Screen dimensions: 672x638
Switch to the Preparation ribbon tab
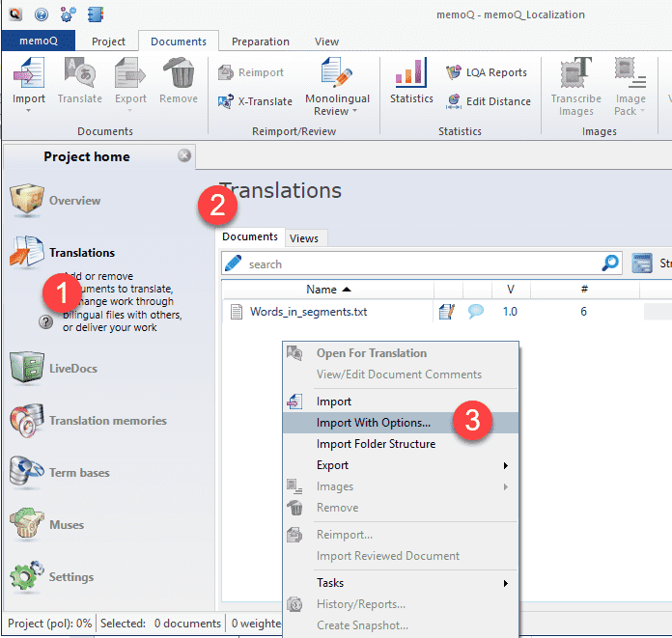(x=261, y=42)
